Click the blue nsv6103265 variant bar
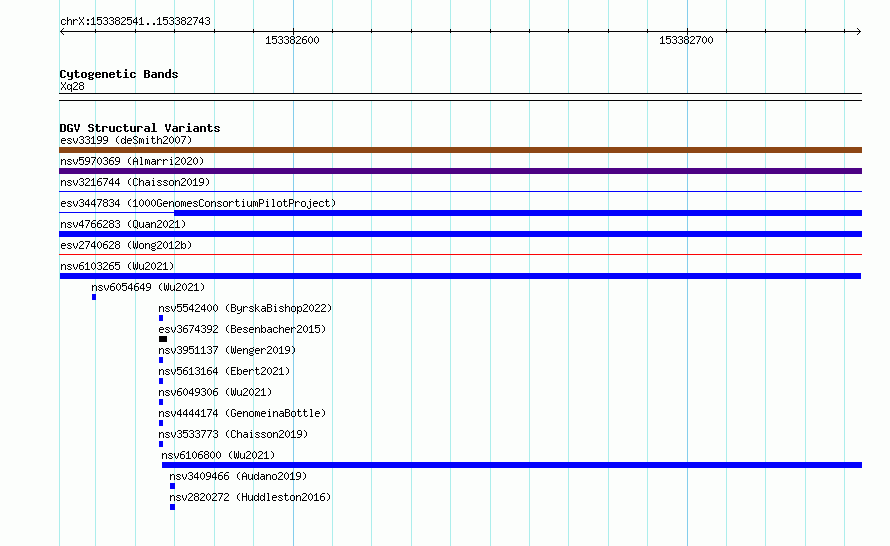 click(460, 276)
